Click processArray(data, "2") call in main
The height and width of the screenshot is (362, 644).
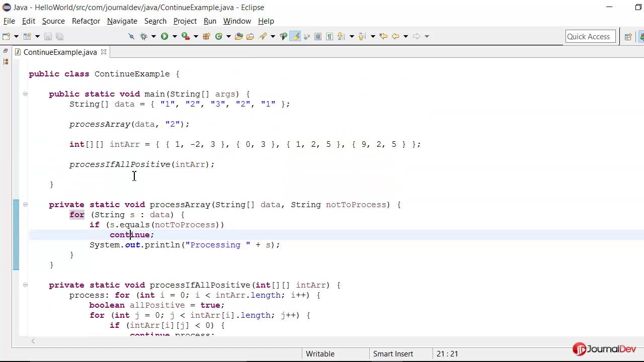[x=129, y=124]
